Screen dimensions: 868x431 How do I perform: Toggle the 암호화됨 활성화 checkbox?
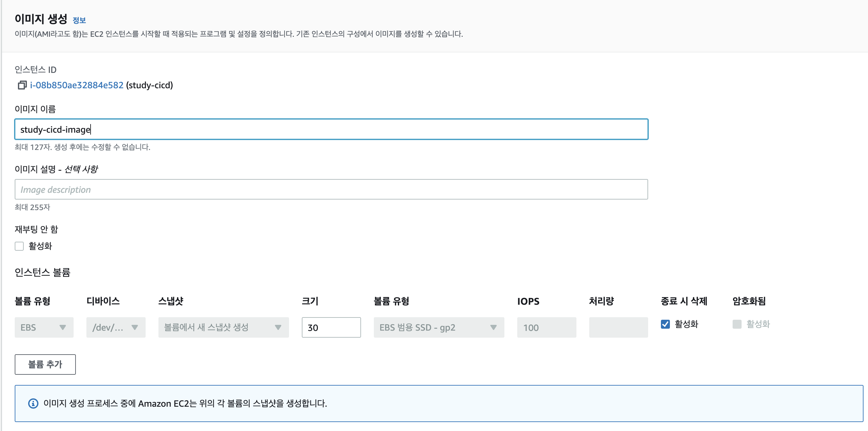click(x=736, y=324)
